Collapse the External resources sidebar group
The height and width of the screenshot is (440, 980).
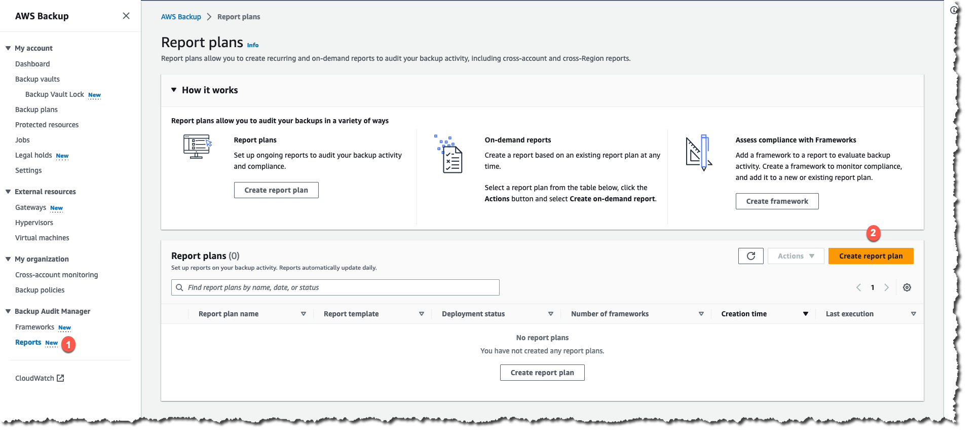[x=8, y=192]
